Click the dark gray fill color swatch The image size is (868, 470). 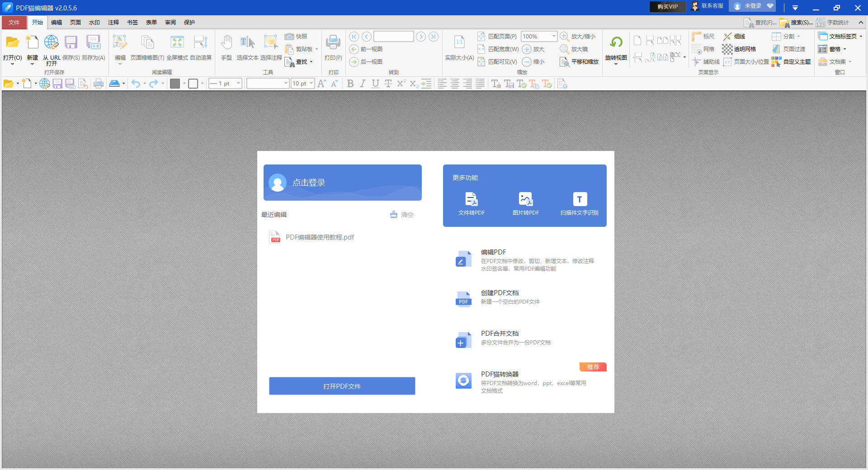point(175,83)
